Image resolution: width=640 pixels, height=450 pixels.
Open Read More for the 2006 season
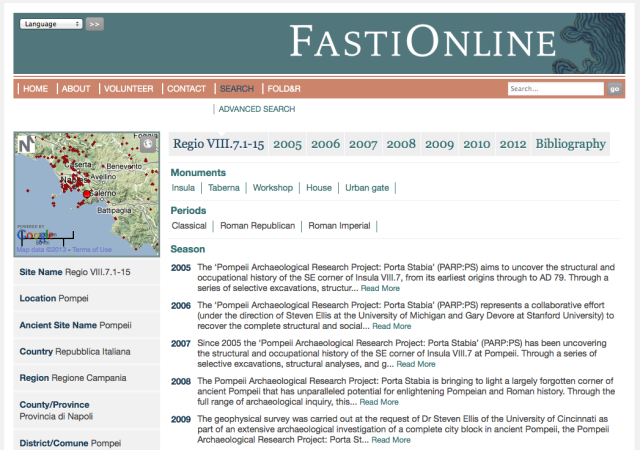(392, 326)
